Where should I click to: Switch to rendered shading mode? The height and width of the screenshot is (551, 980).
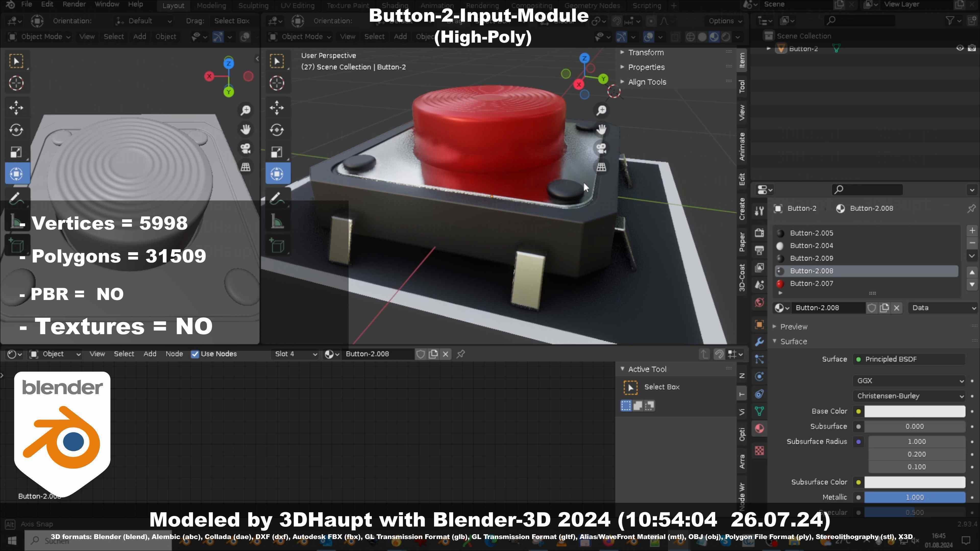tap(726, 37)
